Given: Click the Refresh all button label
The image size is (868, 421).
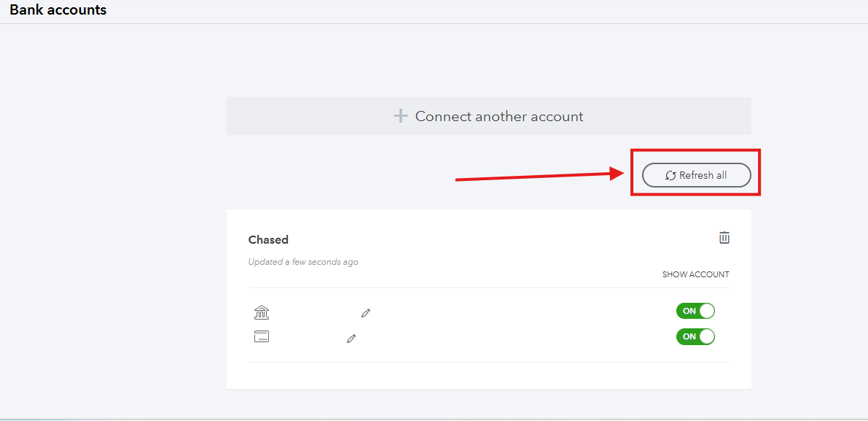Looking at the screenshot, I should 703,175.
